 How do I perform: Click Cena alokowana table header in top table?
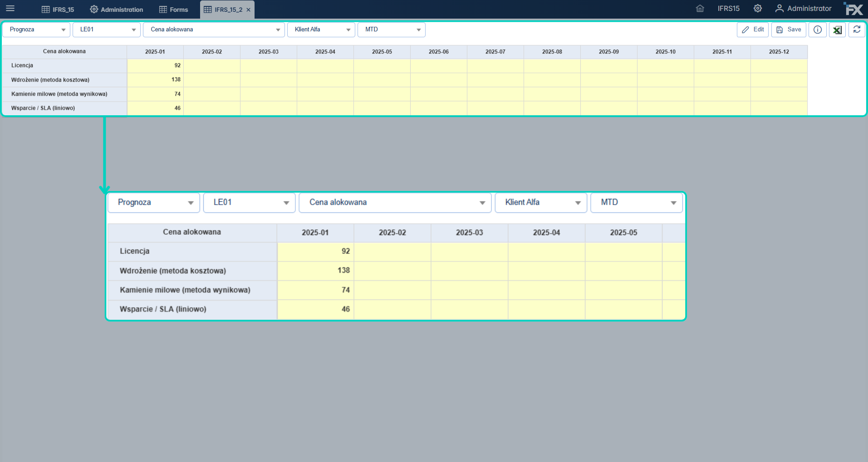64,52
